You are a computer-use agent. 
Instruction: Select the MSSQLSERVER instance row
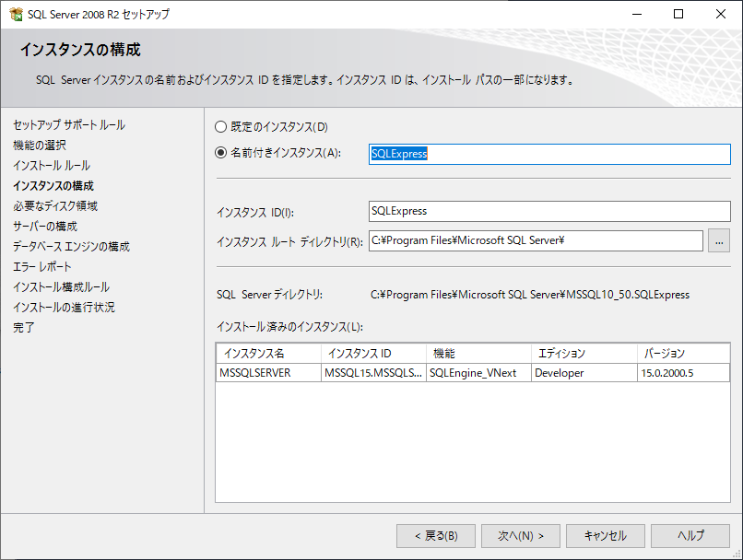(x=268, y=373)
